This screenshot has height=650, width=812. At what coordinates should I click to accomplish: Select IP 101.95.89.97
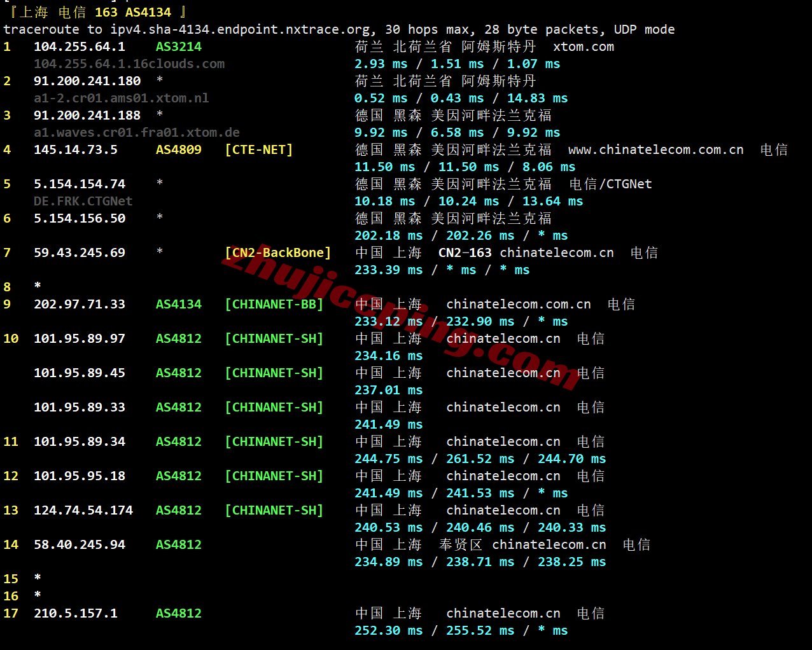pyautogui.click(x=80, y=339)
